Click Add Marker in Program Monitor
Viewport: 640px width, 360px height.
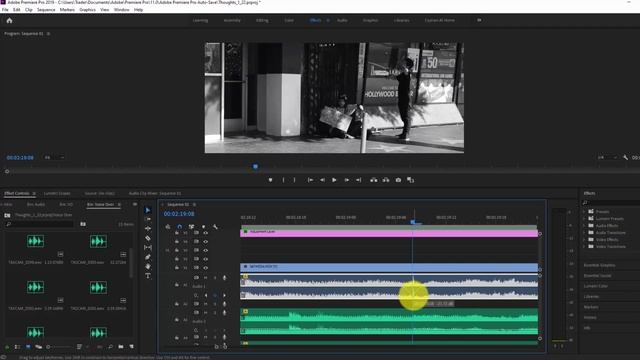click(270, 180)
